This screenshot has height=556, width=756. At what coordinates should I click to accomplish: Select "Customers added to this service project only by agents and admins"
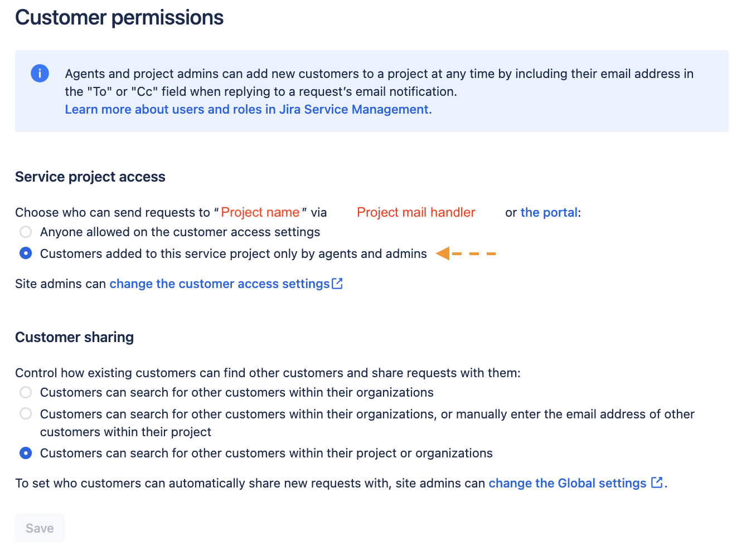(x=26, y=253)
